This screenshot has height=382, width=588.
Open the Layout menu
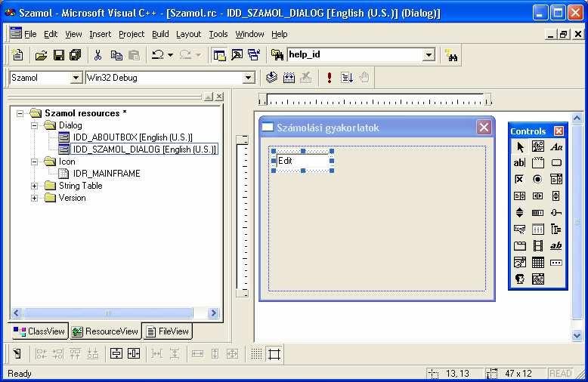[189, 34]
